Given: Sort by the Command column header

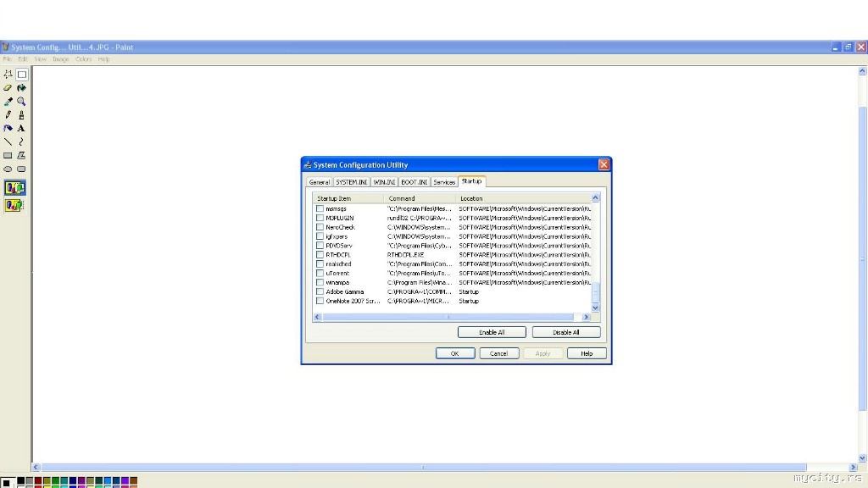Looking at the screenshot, I should 420,198.
